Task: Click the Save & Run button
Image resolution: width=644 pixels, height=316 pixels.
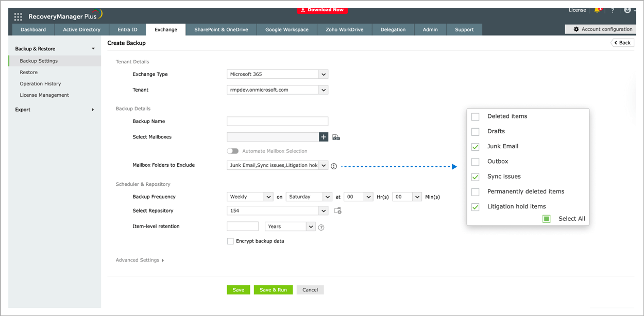Action: 273,290
